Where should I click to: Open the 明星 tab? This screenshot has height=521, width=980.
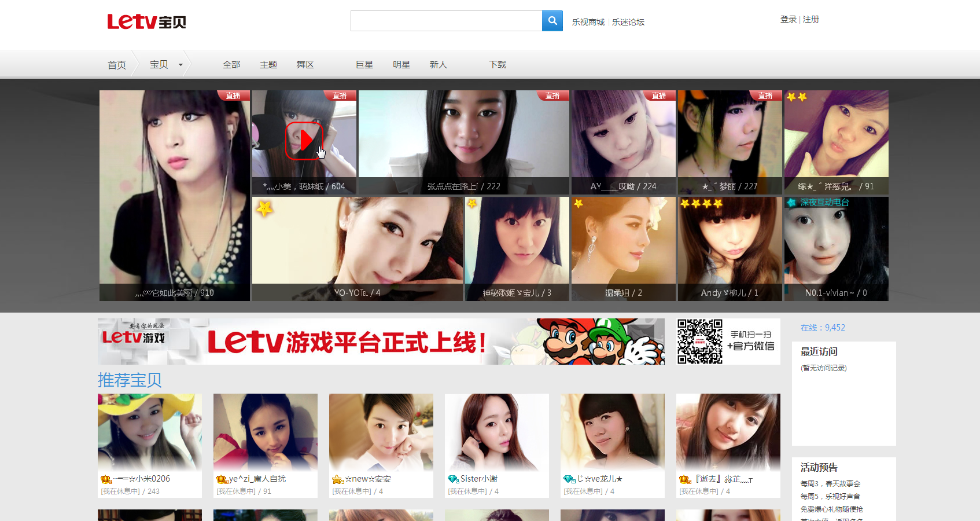click(x=401, y=65)
